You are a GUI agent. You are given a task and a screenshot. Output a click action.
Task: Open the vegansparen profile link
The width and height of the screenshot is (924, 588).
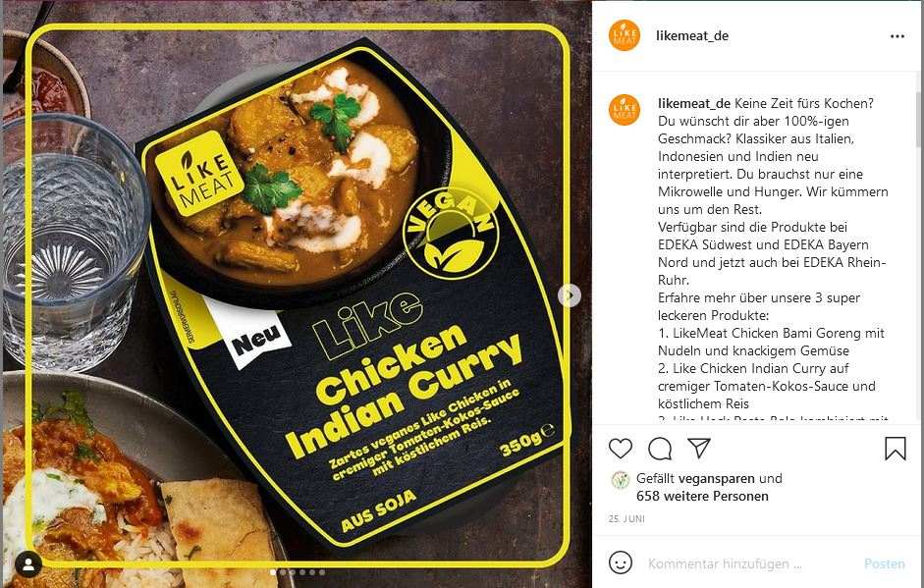click(717, 478)
